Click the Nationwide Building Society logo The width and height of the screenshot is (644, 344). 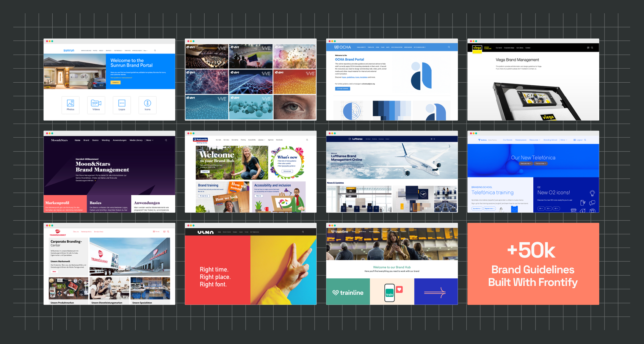point(201,140)
